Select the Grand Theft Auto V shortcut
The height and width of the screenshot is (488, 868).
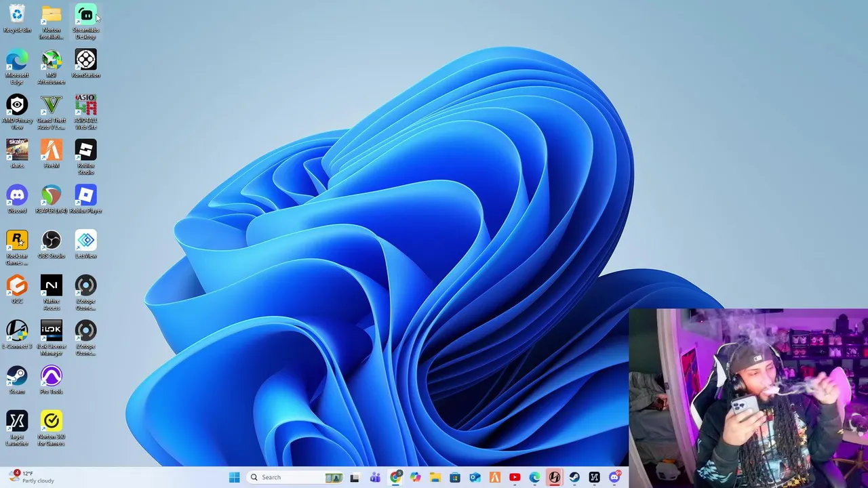[52, 112]
